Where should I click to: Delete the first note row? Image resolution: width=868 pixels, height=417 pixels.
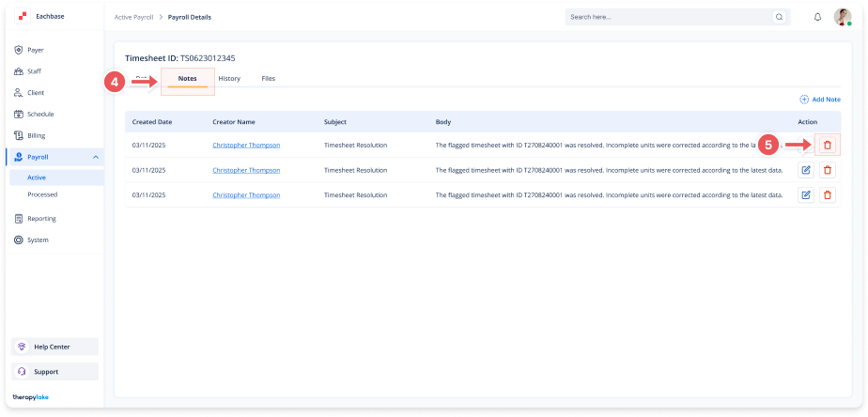pyautogui.click(x=828, y=145)
